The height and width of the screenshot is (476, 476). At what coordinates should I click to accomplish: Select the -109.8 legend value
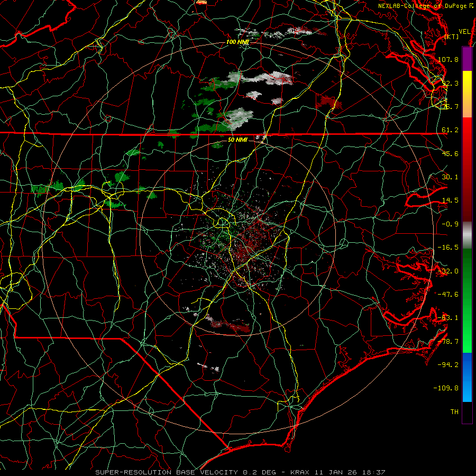point(446,388)
